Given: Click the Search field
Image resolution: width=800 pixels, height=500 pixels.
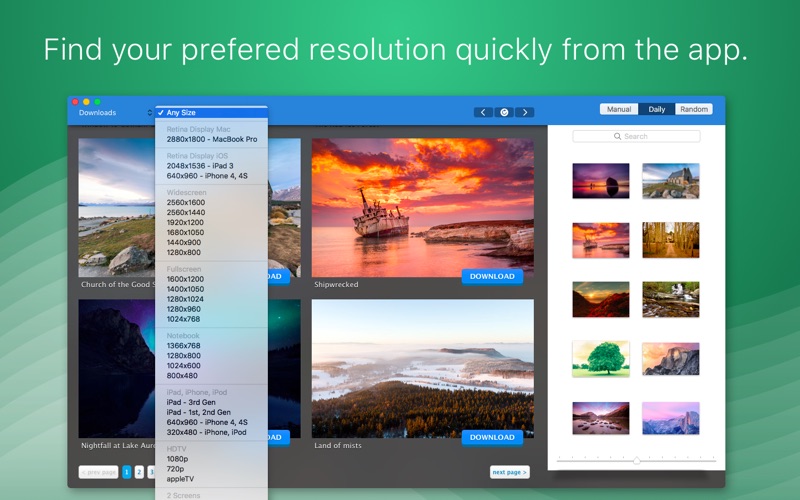Looking at the screenshot, I should [x=636, y=136].
